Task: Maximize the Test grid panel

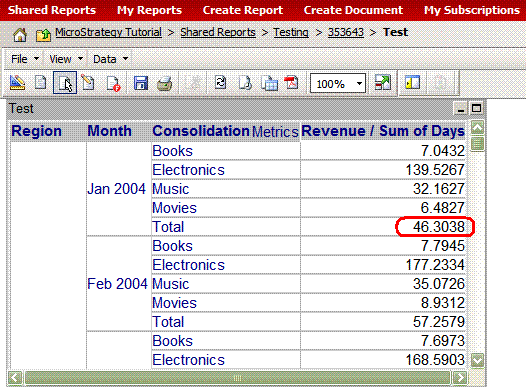Action: 476,108
